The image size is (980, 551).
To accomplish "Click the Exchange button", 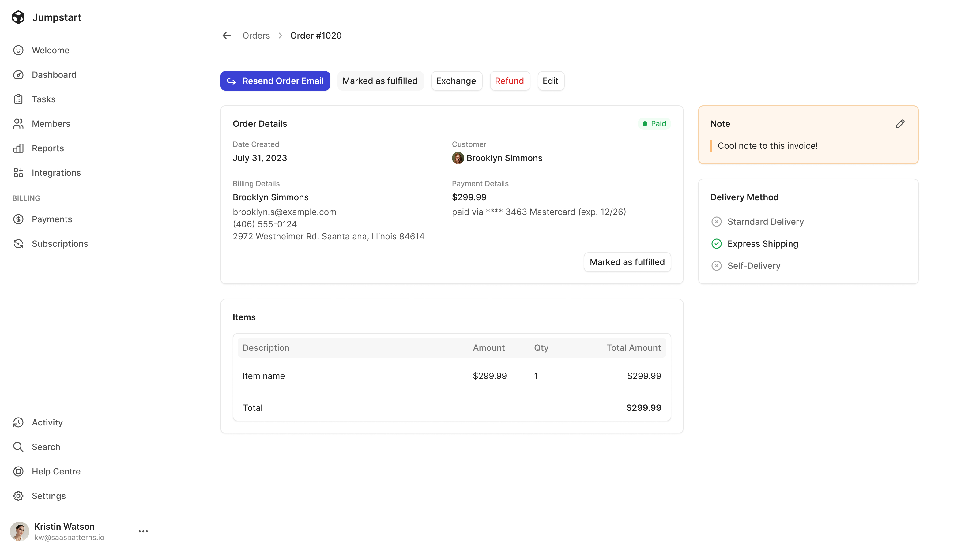I will 456,81.
